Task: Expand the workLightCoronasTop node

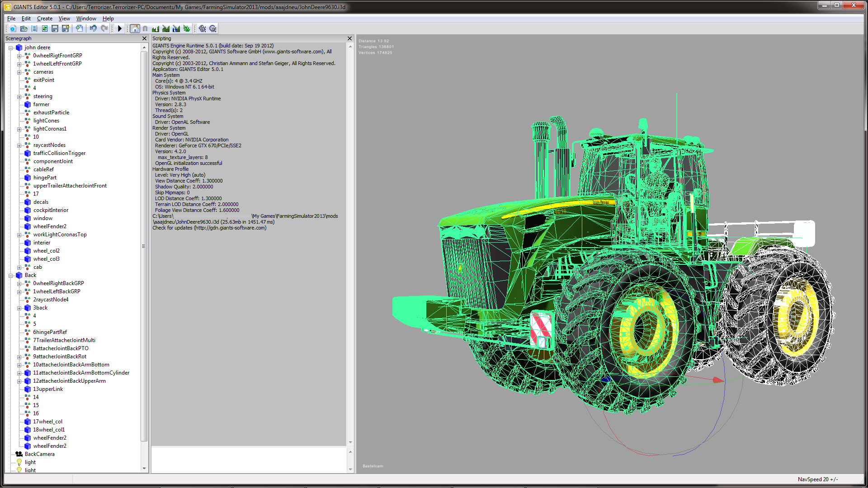Action: coord(19,235)
